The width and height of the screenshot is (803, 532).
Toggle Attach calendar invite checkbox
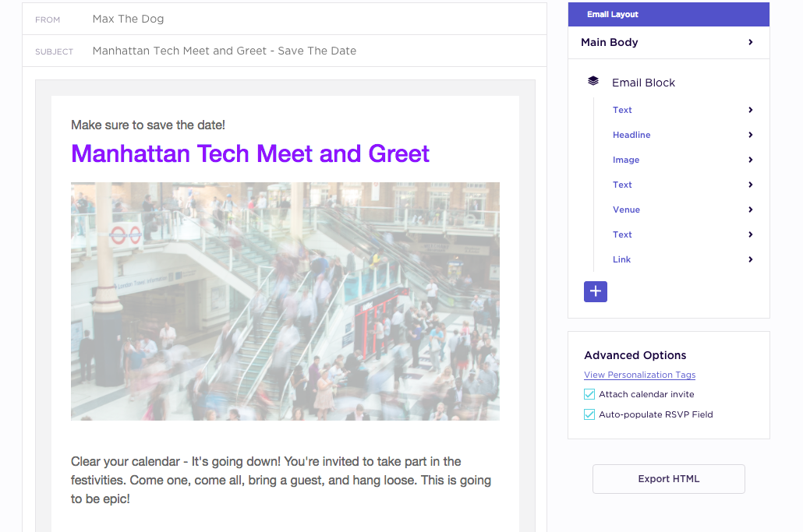click(589, 394)
